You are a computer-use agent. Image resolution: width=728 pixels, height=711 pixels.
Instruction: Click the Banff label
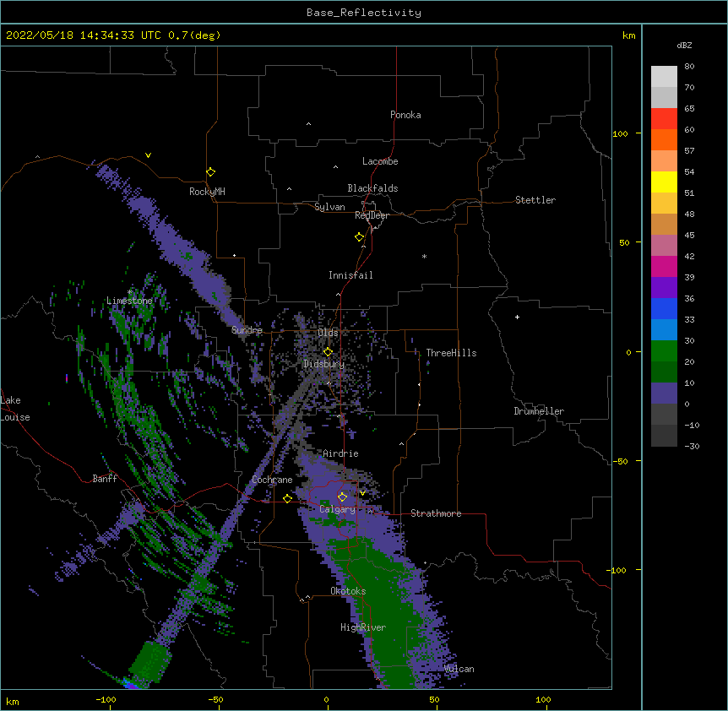(105, 479)
